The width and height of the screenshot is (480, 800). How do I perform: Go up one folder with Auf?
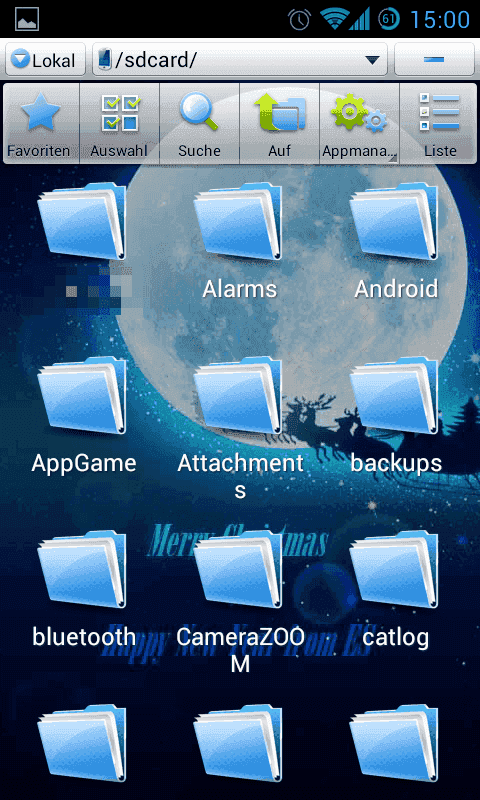click(x=280, y=112)
